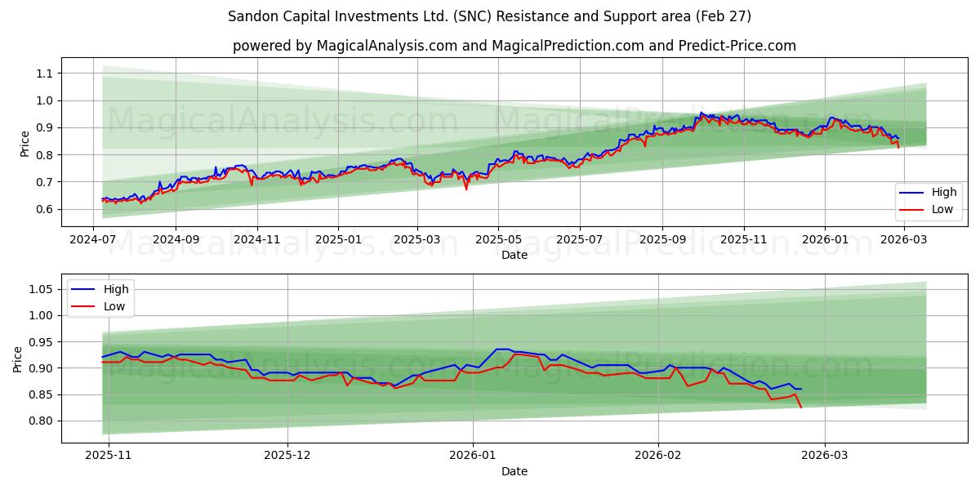Click the 2025-03 tick label

(x=417, y=240)
